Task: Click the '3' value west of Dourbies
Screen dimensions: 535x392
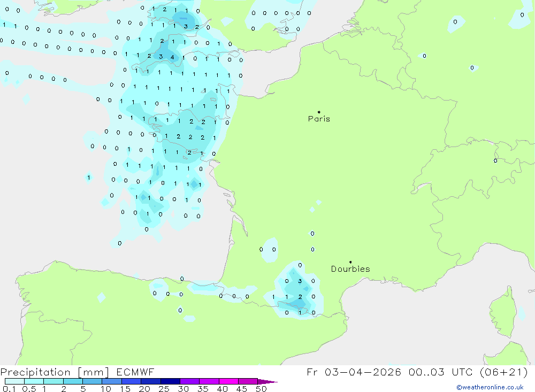Action: [x=300, y=281]
